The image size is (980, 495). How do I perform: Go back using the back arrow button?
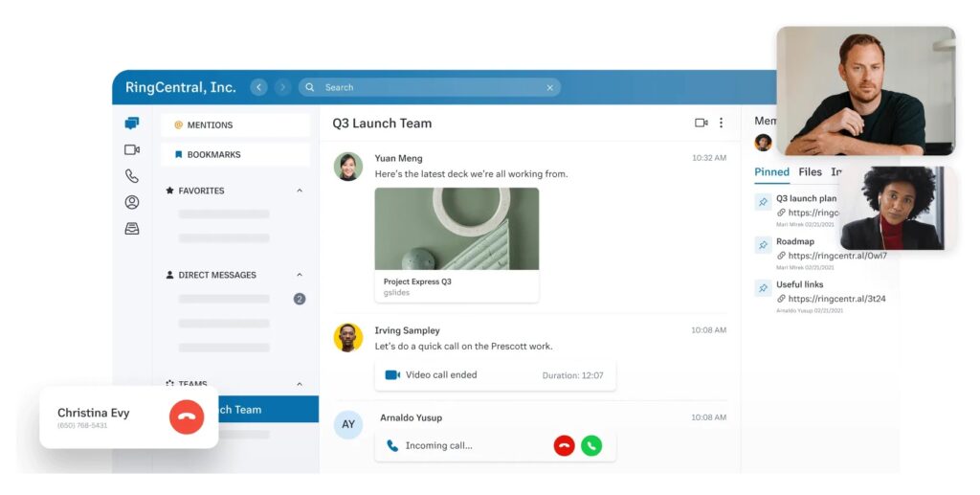[258, 87]
